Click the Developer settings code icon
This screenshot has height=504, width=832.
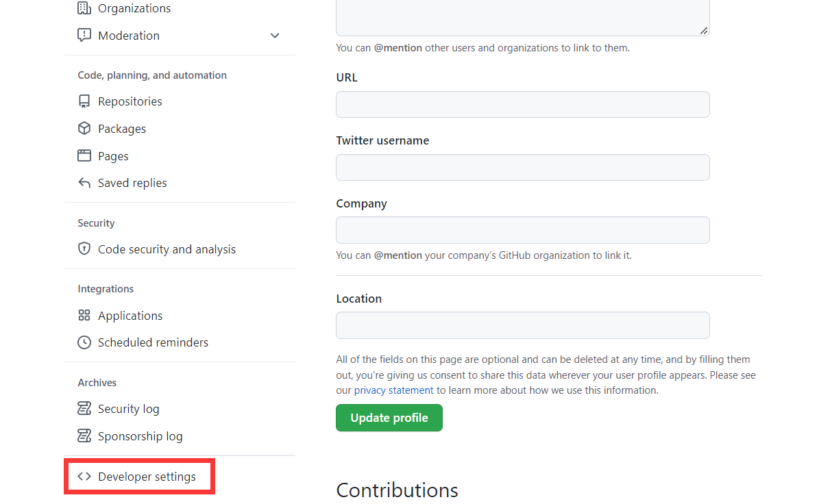[84, 477]
